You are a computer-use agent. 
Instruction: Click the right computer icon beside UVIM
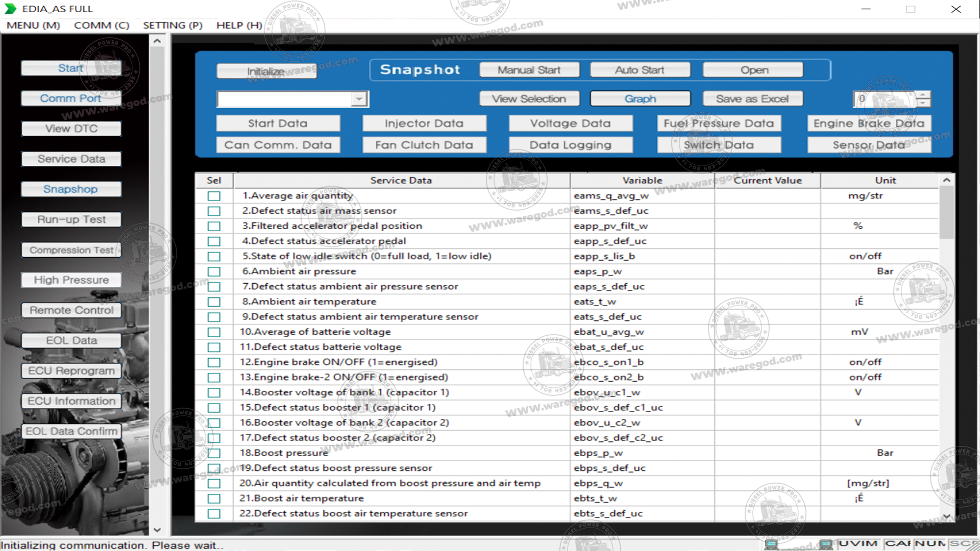pos(825,544)
